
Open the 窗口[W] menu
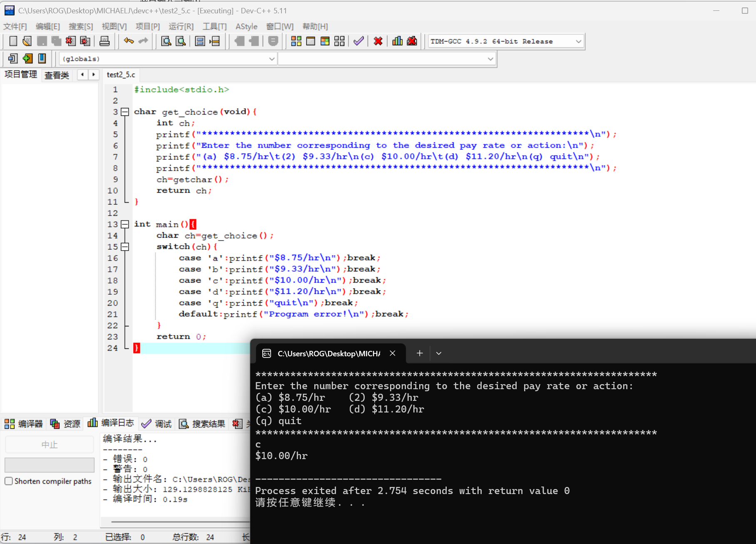pyautogui.click(x=280, y=27)
